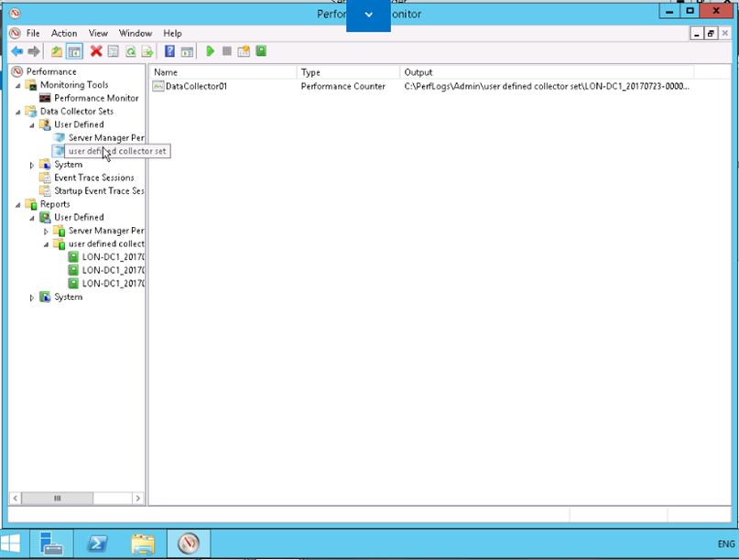Viewport: 739px width, 560px height.
Task: Collapse the Reports tree node
Action: tap(18, 205)
